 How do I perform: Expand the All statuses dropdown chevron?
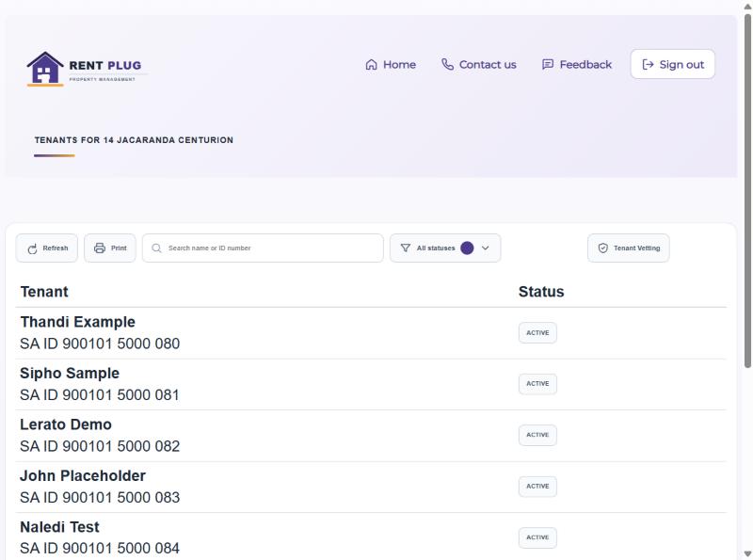click(x=486, y=248)
